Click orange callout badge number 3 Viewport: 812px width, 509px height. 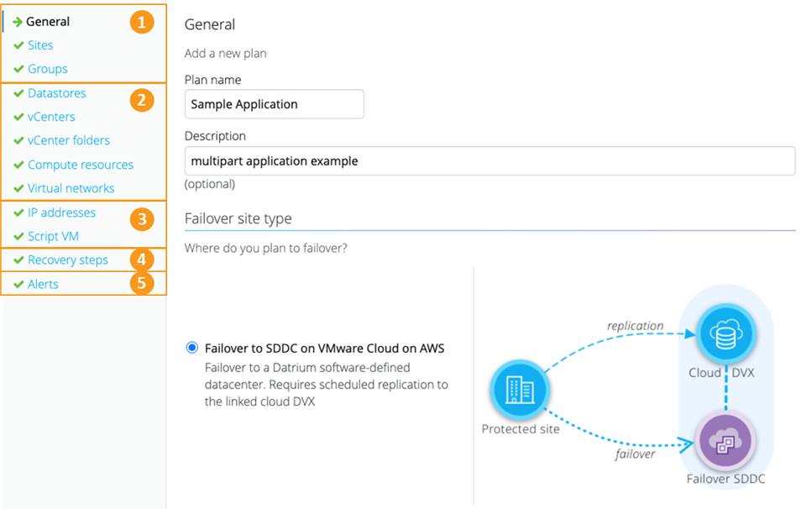[x=141, y=220]
